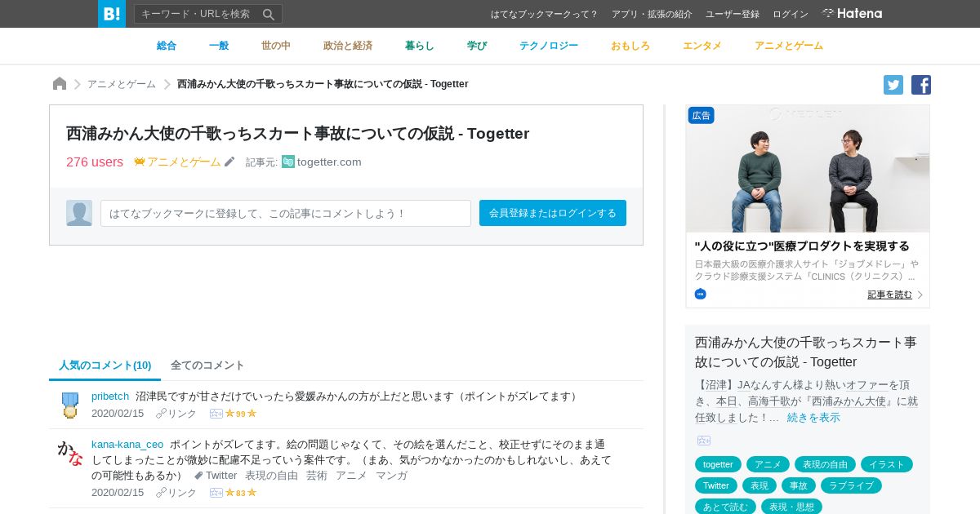Image resolution: width=980 pixels, height=514 pixels.
Task: Open the 学び category
Action: (477, 46)
